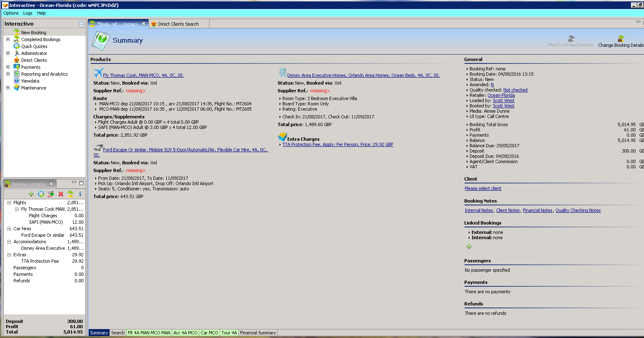This screenshot has width=644, height=338.
Task: Click the blue info icon in Booking contents
Action: (x=80, y=194)
